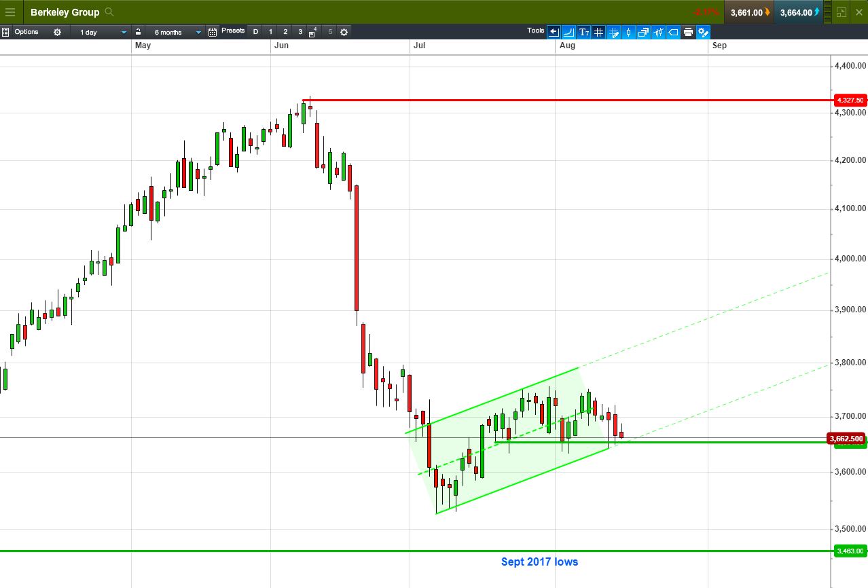Viewport: 868px width, 588px height.
Task: Click the Tools label
Action: [x=536, y=31]
